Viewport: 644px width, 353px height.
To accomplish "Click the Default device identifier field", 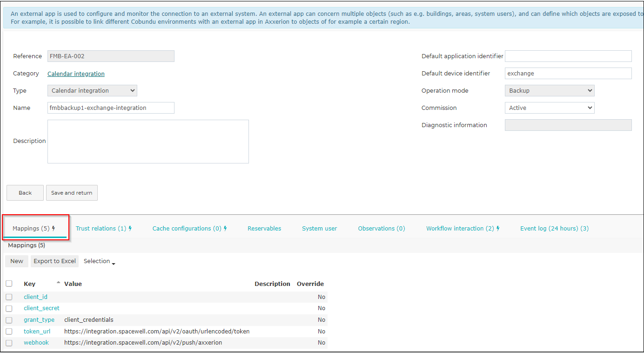I will 568,73.
